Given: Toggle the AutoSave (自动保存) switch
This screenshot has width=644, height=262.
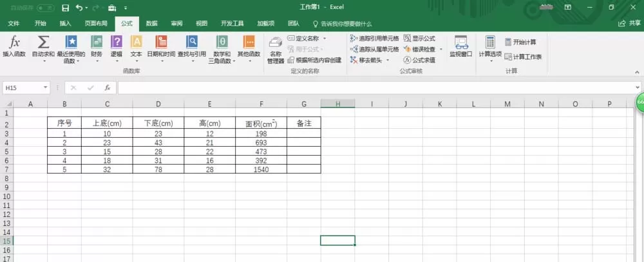Looking at the screenshot, I should pyautogui.click(x=45, y=8).
